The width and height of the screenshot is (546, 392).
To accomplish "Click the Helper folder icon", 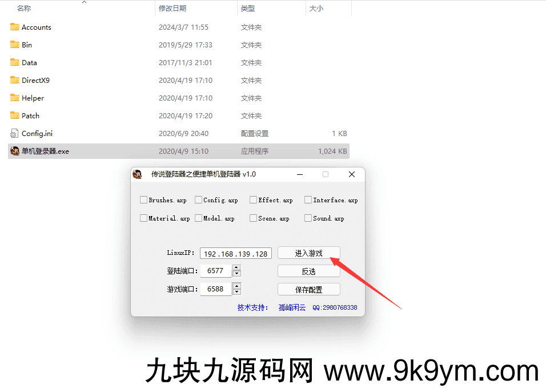I will [15, 98].
